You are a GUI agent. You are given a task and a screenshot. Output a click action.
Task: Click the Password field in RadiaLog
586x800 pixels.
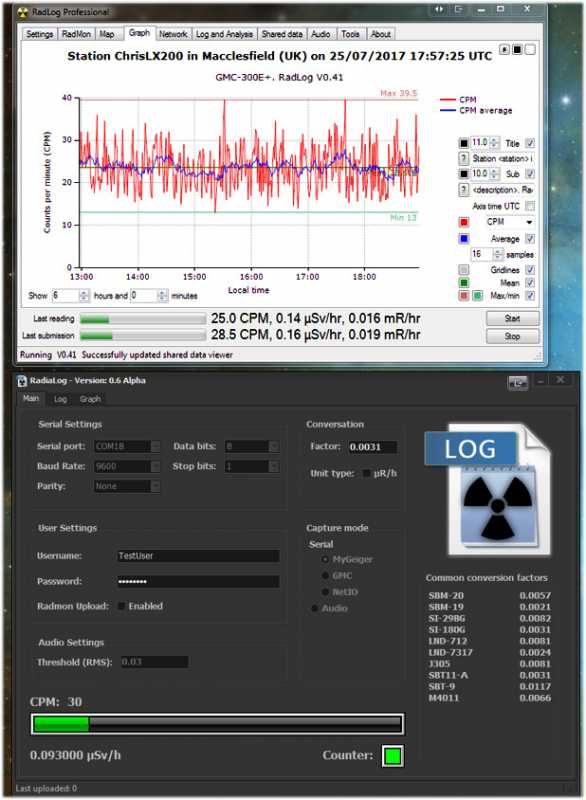pyautogui.click(x=198, y=582)
